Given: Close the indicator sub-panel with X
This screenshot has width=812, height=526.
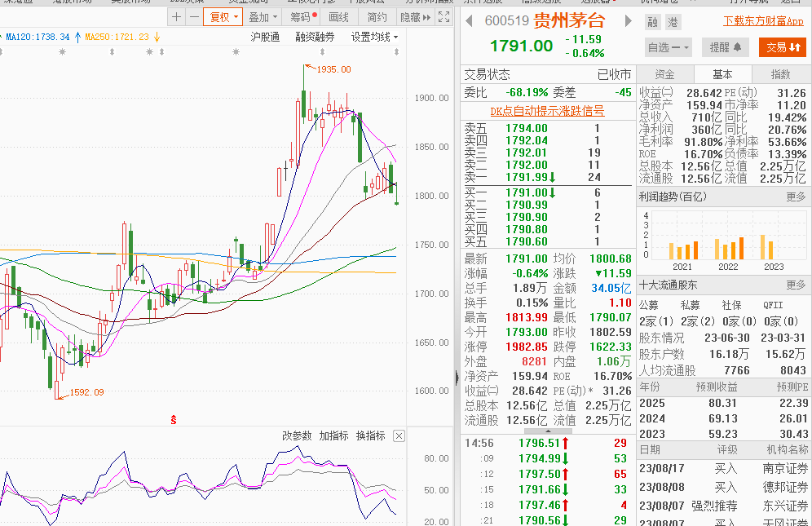Looking at the screenshot, I should (399, 435).
